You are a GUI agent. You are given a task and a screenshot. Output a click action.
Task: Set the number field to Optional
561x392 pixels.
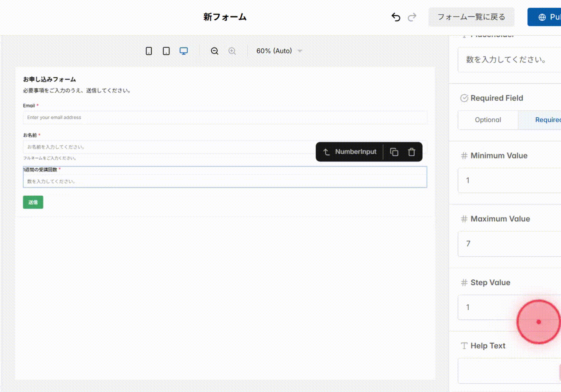click(x=488, y=120)
